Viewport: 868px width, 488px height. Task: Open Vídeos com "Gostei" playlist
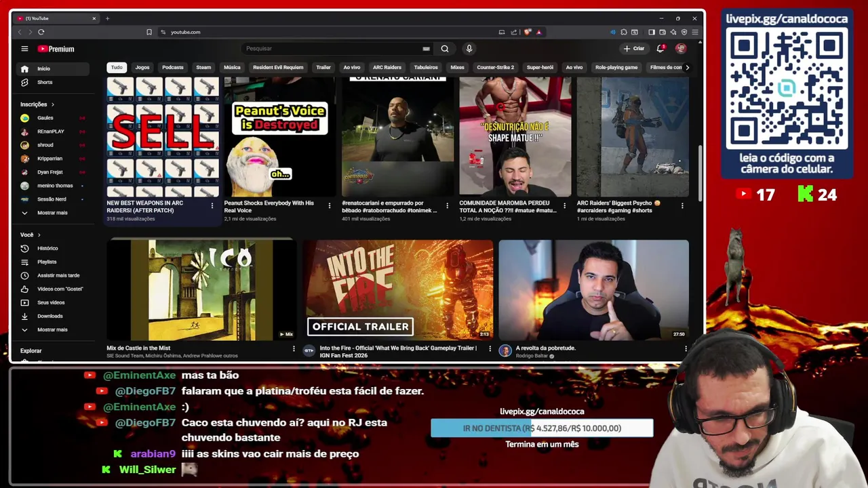point(53,289)
